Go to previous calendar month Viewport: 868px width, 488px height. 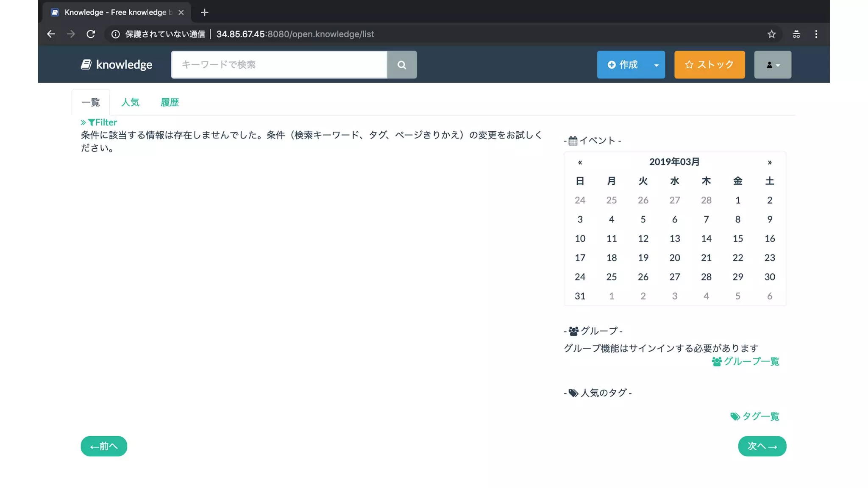tap(580, 162)
